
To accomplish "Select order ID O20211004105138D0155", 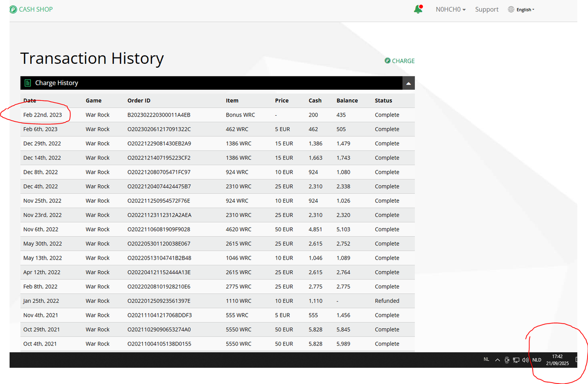I will (x=159, y=344).
